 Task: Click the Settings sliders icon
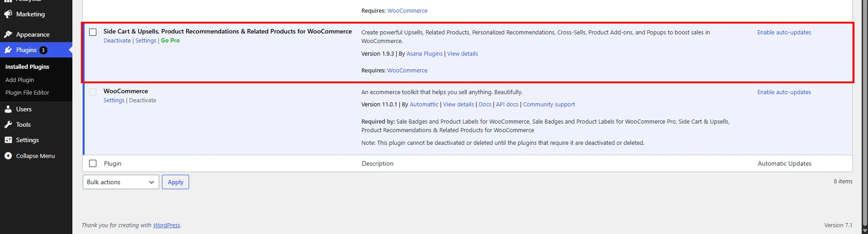tap(8, 140)
